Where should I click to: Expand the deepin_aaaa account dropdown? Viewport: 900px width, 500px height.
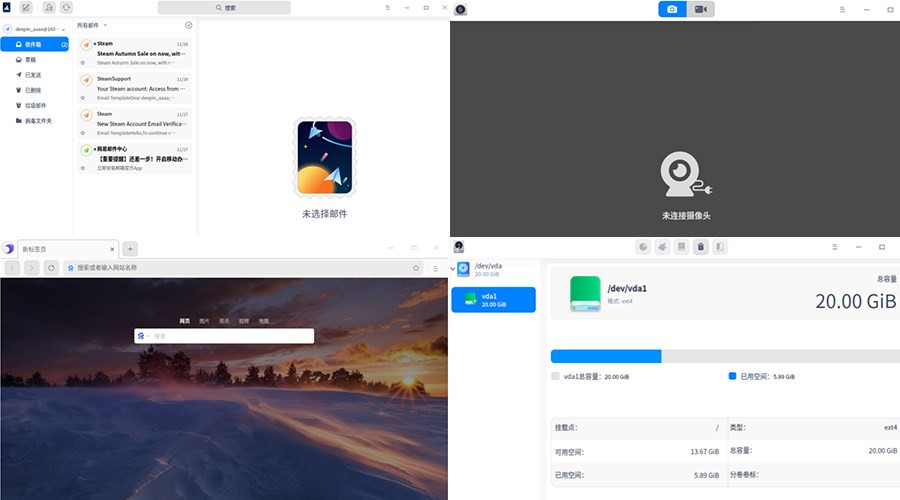pos(64,30)
